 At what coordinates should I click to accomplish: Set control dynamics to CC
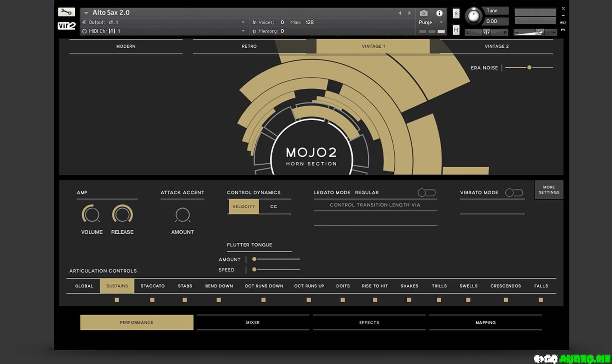[x=274, y=207]
